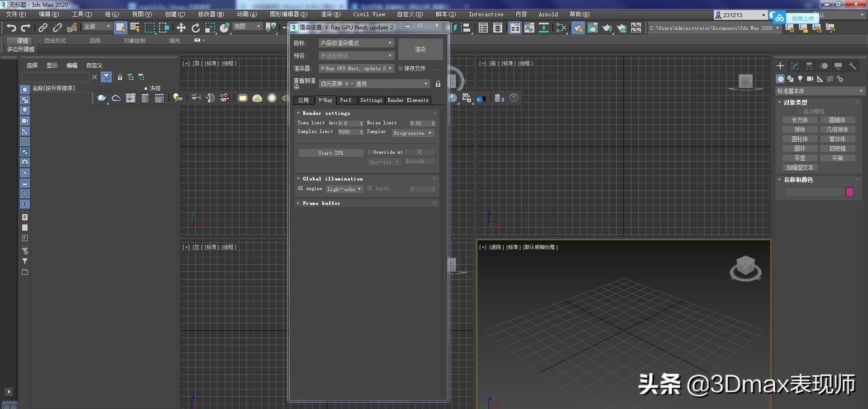Select the Undo icon on the main toolbar
The image size is (868, 409).
coord(12,28)
